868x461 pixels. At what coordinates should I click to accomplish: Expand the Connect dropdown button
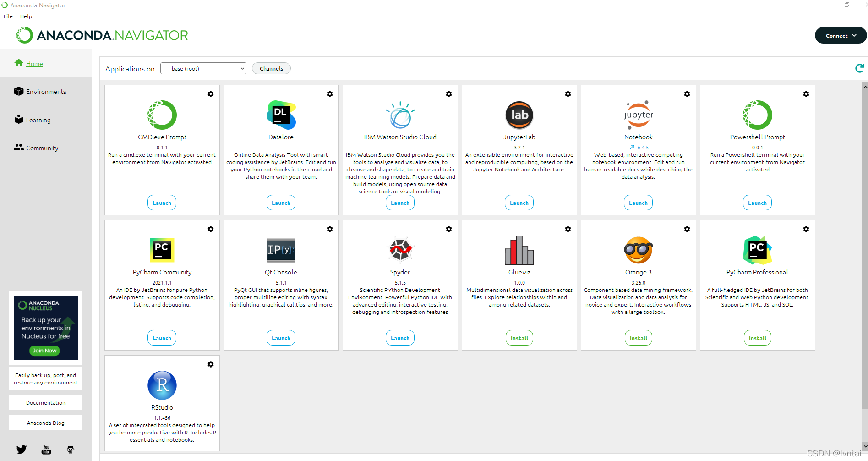841,35
